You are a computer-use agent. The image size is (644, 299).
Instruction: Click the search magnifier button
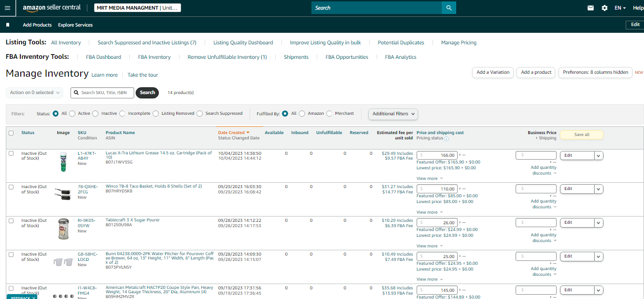[449, 8]
